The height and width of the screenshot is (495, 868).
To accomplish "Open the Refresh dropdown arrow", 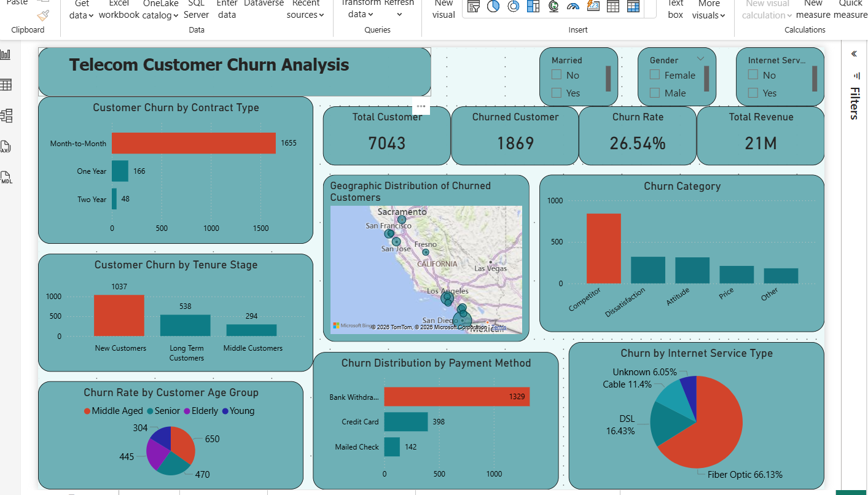I will point(399,15).
